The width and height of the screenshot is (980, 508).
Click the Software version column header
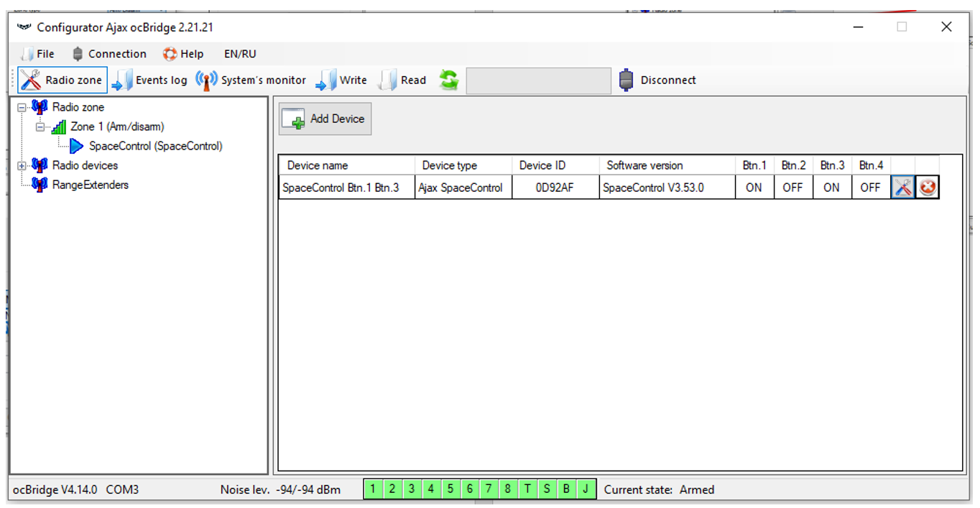667,165
